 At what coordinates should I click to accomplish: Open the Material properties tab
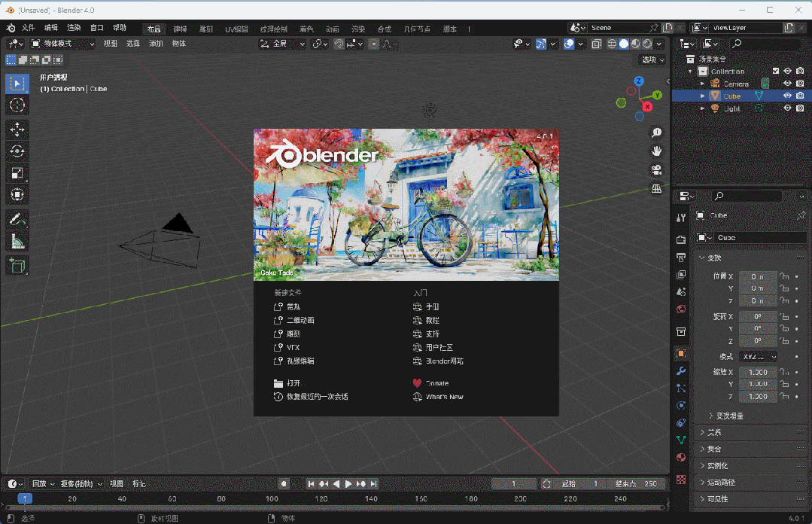[x=681, y=457]
